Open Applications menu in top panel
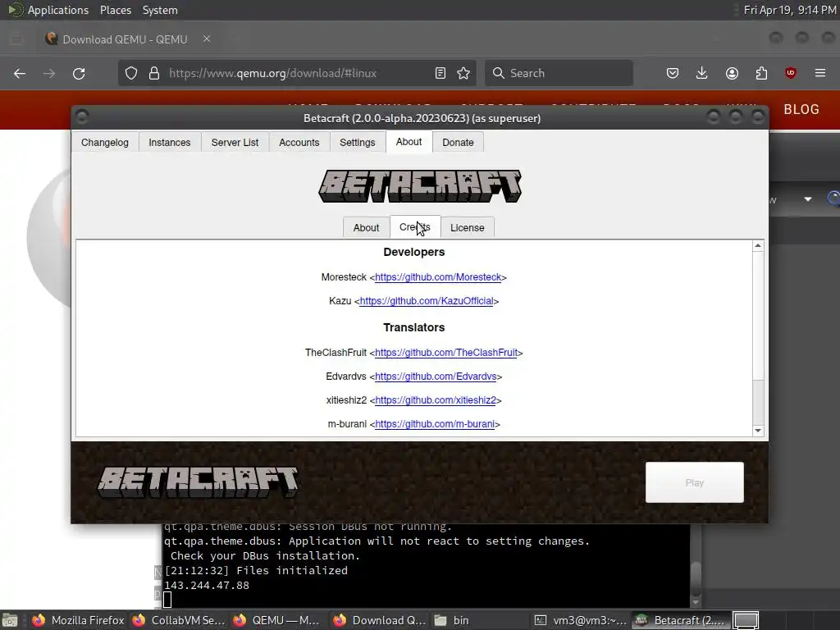 click(58, 10)
